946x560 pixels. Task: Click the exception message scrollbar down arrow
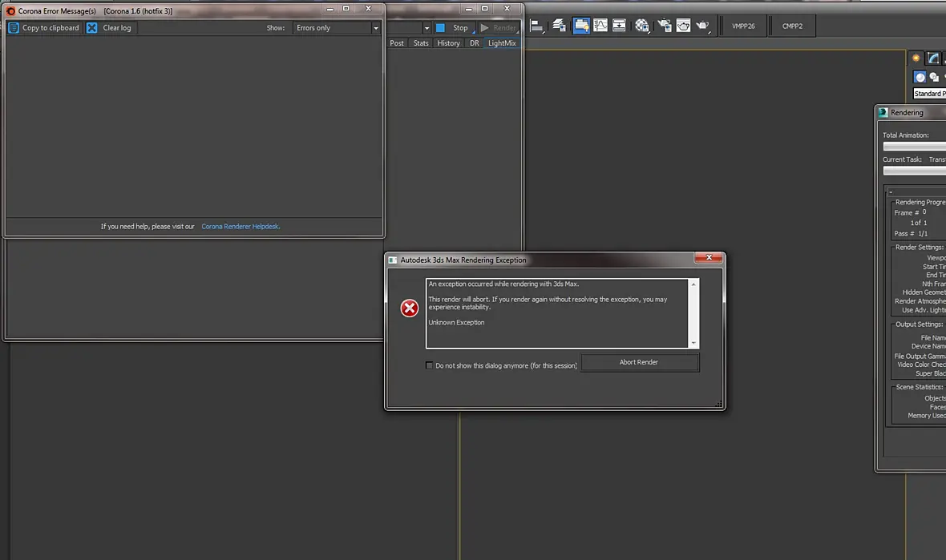coord(693,343)
